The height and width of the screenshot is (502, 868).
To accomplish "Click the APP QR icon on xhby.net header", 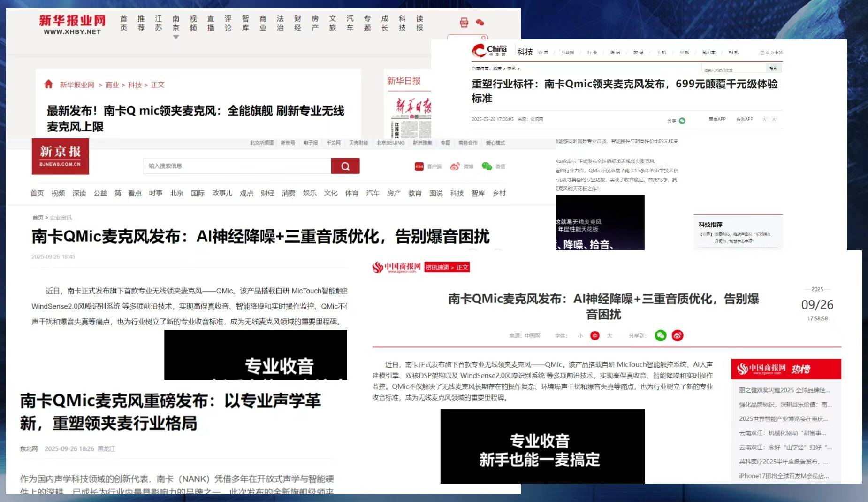I will 464,23.
